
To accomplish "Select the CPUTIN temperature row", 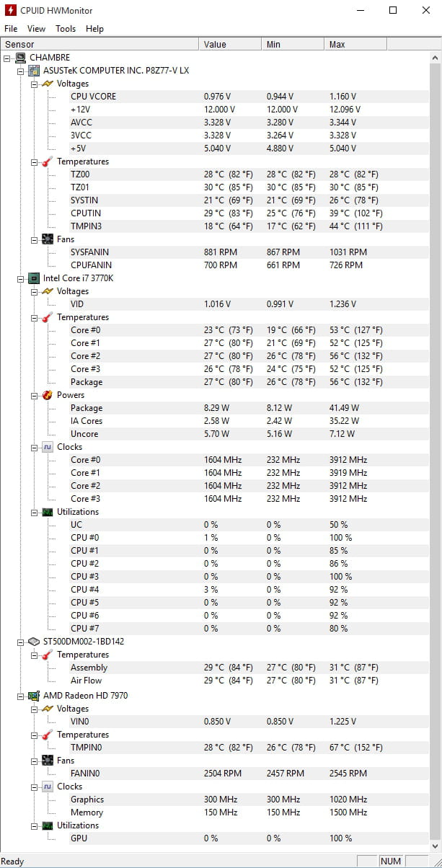I will 86,213.
